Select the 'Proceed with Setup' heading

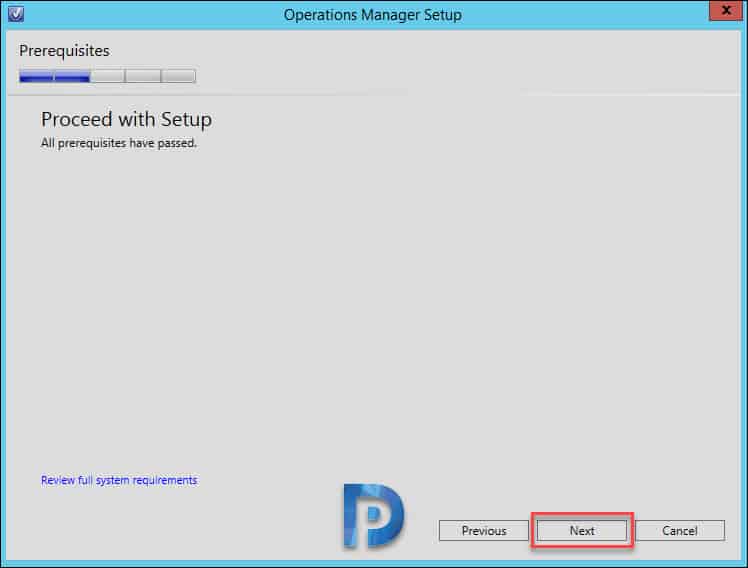point(126,119)
